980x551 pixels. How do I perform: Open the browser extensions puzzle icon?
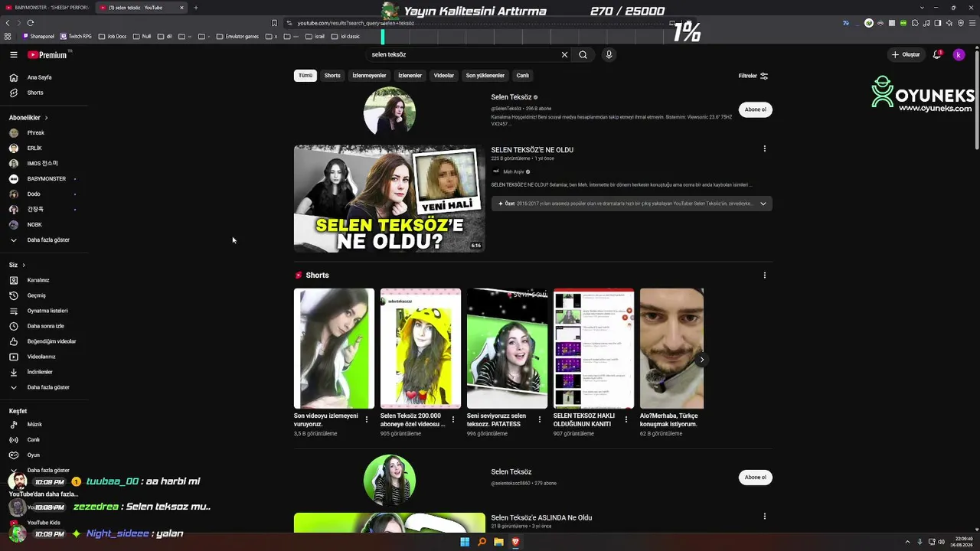[915, 23]
